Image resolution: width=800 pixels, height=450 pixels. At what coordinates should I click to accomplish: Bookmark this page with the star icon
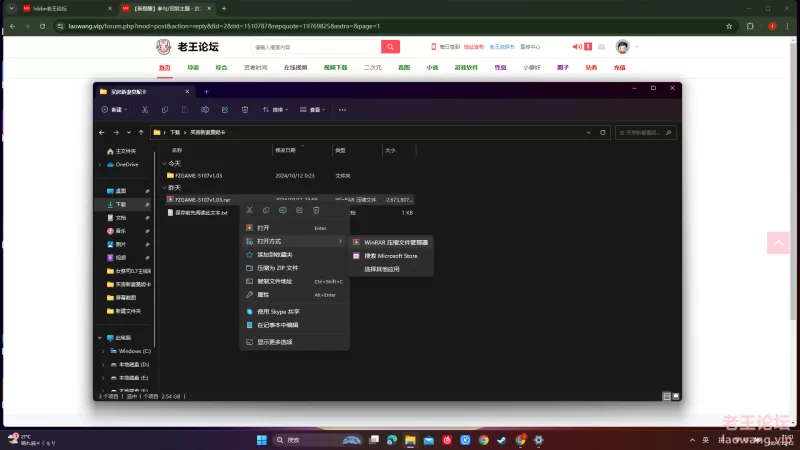tap(729, 26)
